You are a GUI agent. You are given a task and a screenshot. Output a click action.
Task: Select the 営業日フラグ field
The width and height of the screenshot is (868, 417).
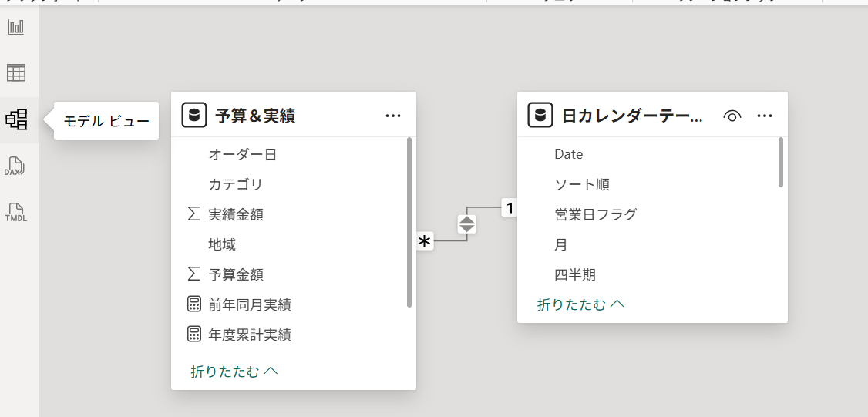pyautogui.click(x=595, y=214)
